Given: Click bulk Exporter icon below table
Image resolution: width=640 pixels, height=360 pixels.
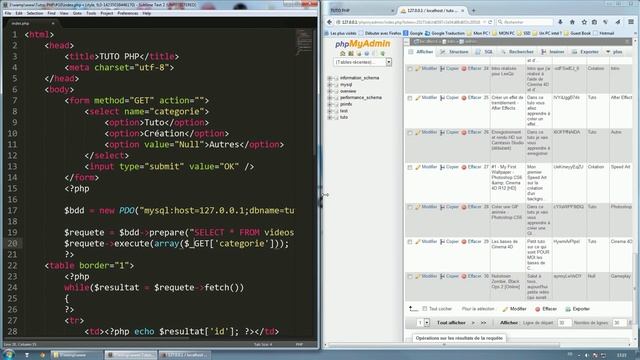Looking at the screenshot, I should click(568, 309).
